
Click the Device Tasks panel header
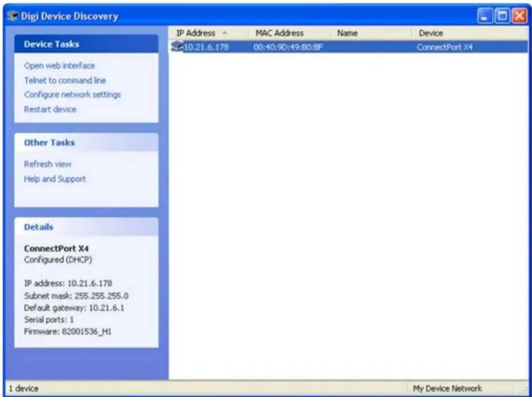coord(86,44)
